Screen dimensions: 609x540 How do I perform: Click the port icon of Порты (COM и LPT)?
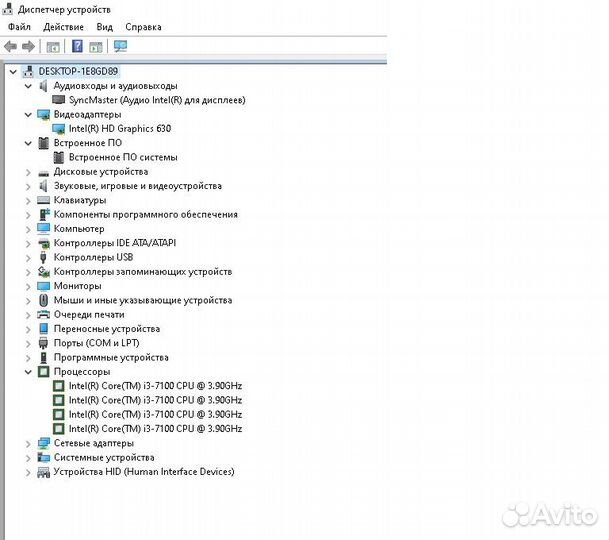pos(43,343)
